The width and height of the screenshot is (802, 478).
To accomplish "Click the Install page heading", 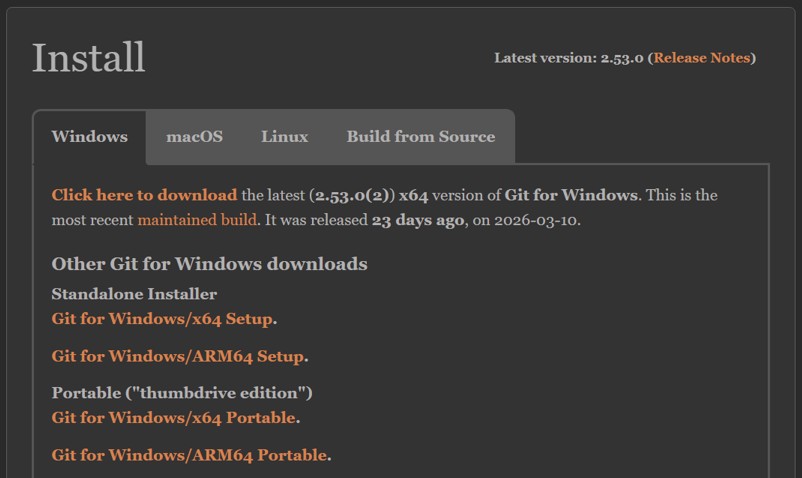I will point(89,58).
